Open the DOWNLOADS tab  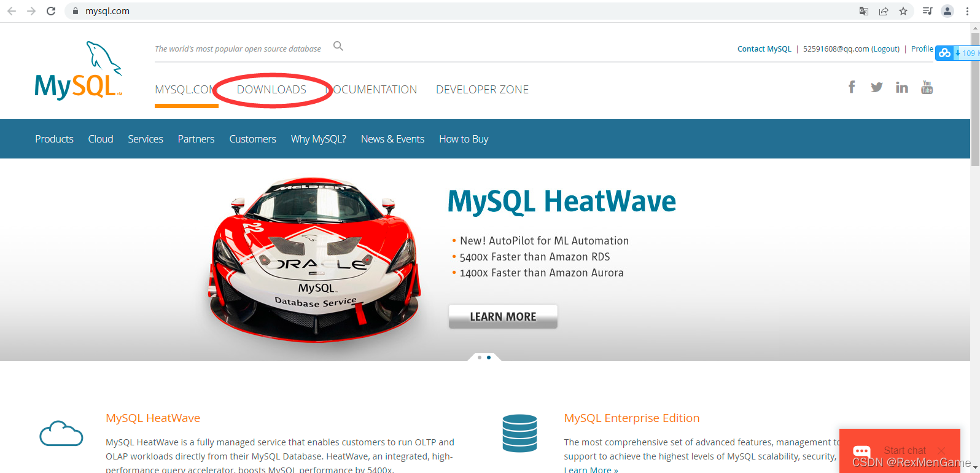coord(271,90)
